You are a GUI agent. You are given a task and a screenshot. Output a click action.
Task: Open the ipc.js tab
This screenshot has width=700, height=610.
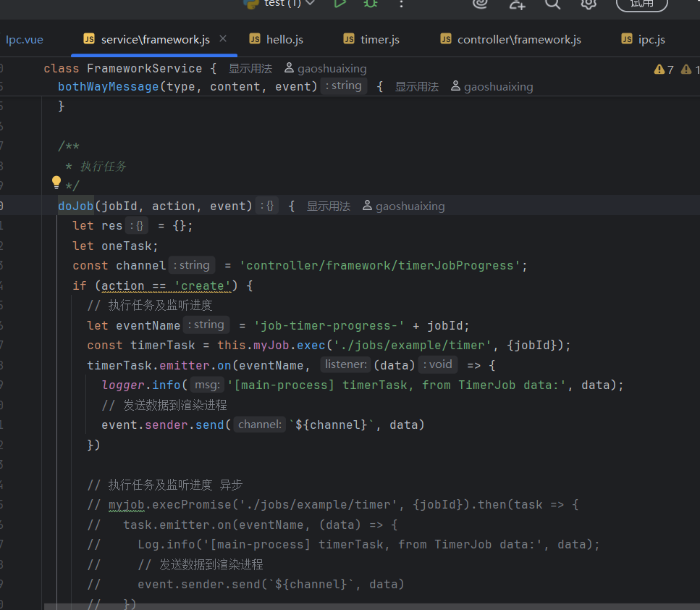click(x=651, y=40)
